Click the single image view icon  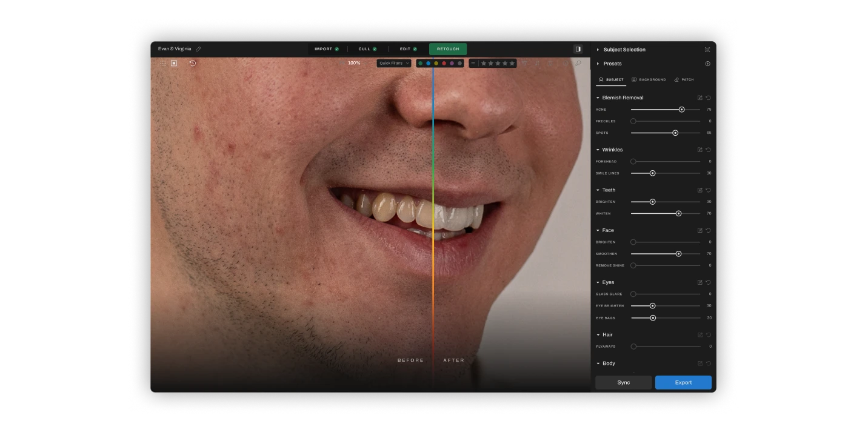tap(174, 63)
